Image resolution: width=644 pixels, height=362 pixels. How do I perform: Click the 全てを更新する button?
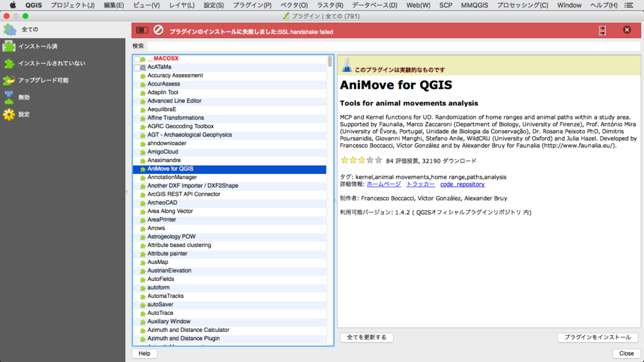click(x=367, y=337)
